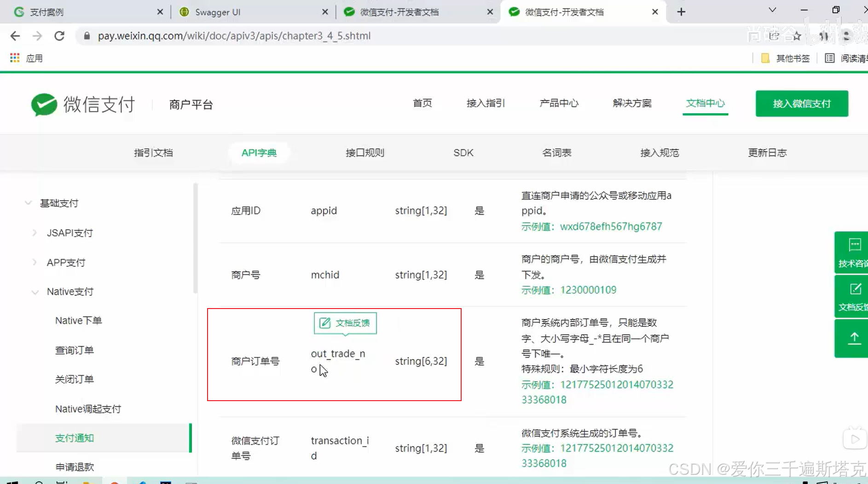Click the floating play video icon
868x484 pixels.
(x=855, y=439)
